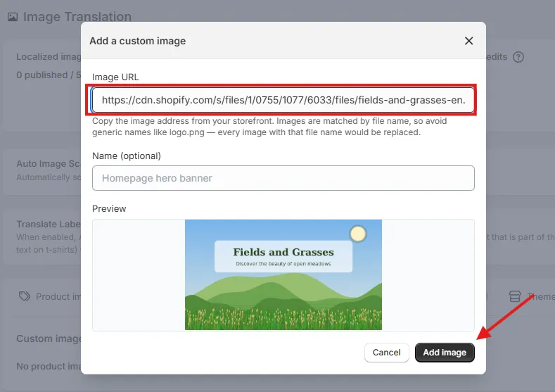Image resolution: width=555 pixels, height=392 pixels.
Task: Click the Image URL input field
Action: click(x=283, y=100)
